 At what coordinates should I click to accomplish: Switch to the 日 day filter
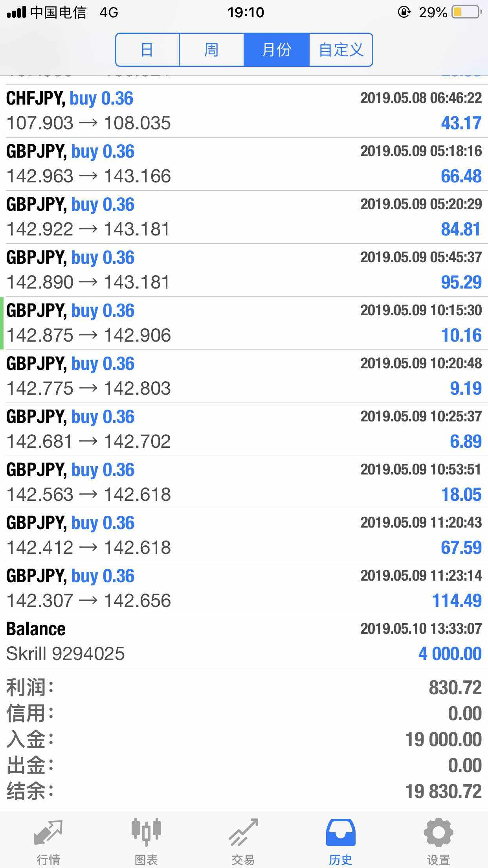[147, 50]
